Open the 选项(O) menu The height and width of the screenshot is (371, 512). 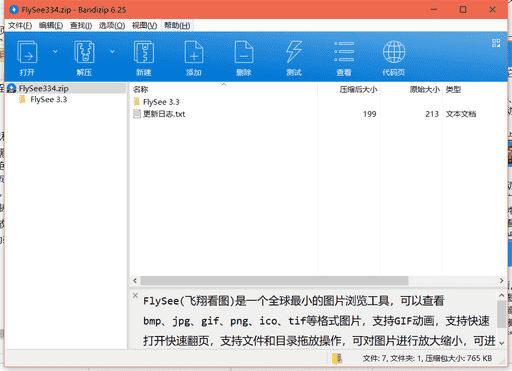(112, 26)
